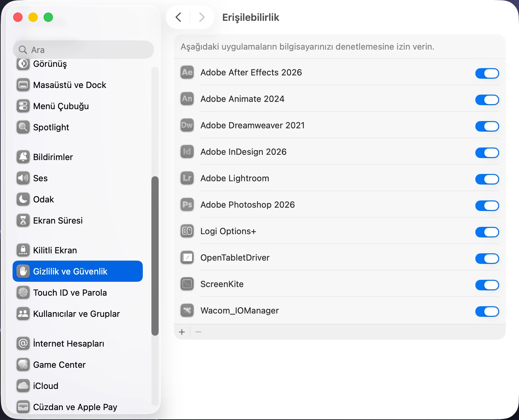Screen dimensions: 519x420
Task: Click the Logi Options+ app icon
Action: [187, 231]
